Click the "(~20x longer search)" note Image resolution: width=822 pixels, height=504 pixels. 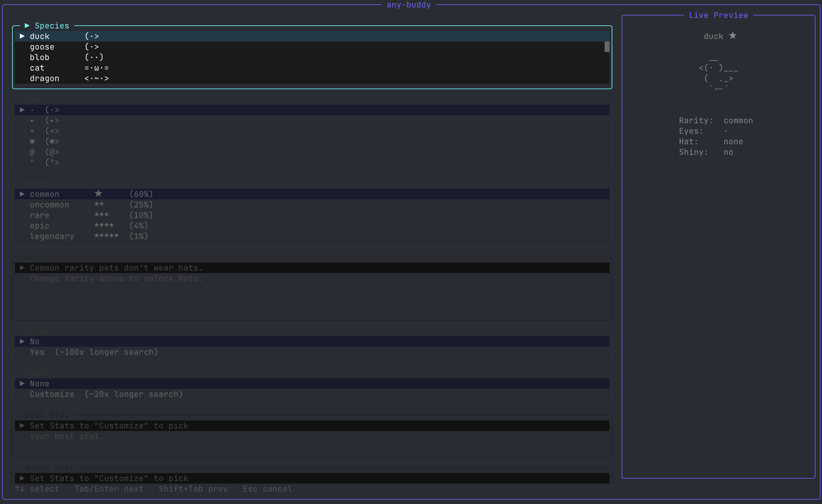pyautogui.click(x=134, y=394)
